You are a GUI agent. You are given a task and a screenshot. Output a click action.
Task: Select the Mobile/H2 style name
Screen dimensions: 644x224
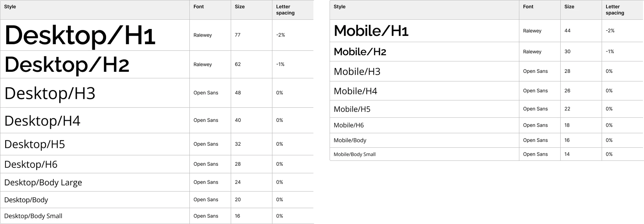coord(360,52)
